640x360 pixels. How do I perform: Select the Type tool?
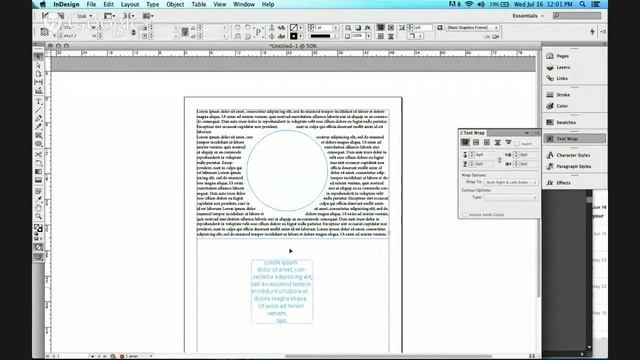coord(38,101)
